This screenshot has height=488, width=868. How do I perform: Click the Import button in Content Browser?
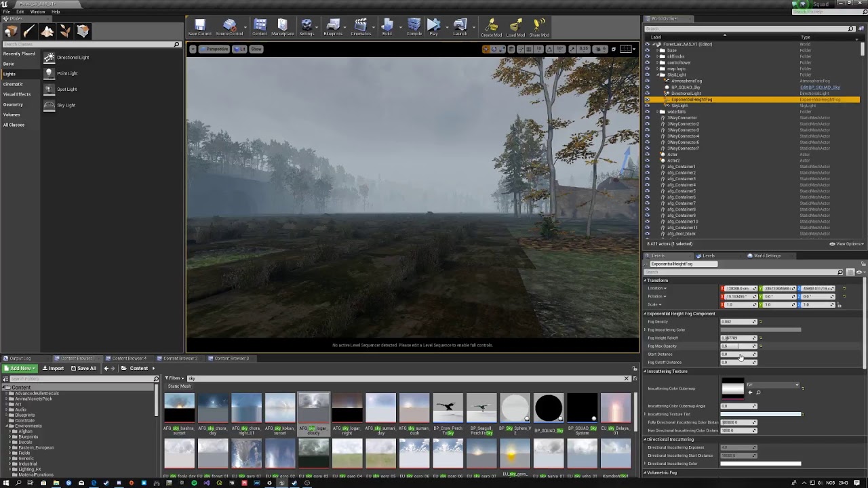pyautogui.click(x=52, y=369)
